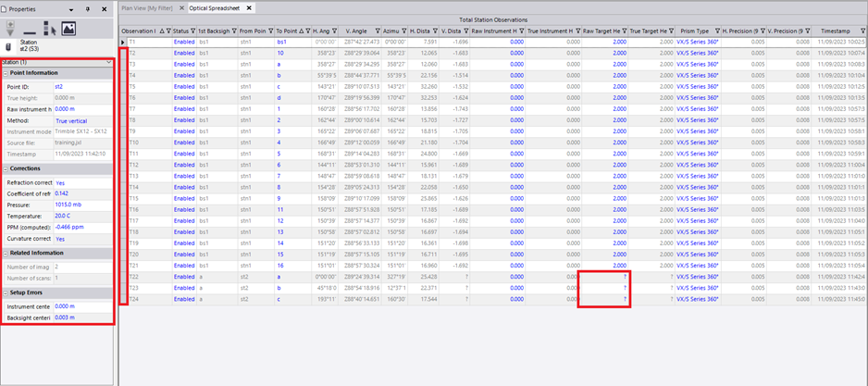
Task: Click the select-members cursor icon in Properties toolbar
Action: [x=50, y=30]
